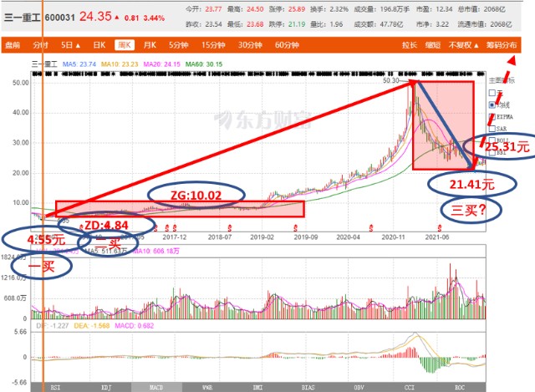
Task: Show the WR indicator sub-chart
Action: pos(207,387)
